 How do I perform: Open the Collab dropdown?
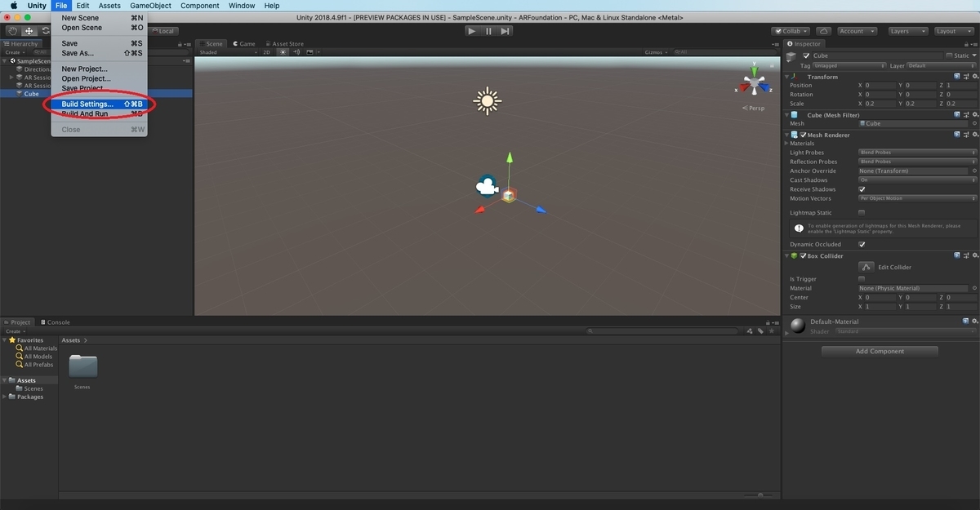click(x=791, y=31)
